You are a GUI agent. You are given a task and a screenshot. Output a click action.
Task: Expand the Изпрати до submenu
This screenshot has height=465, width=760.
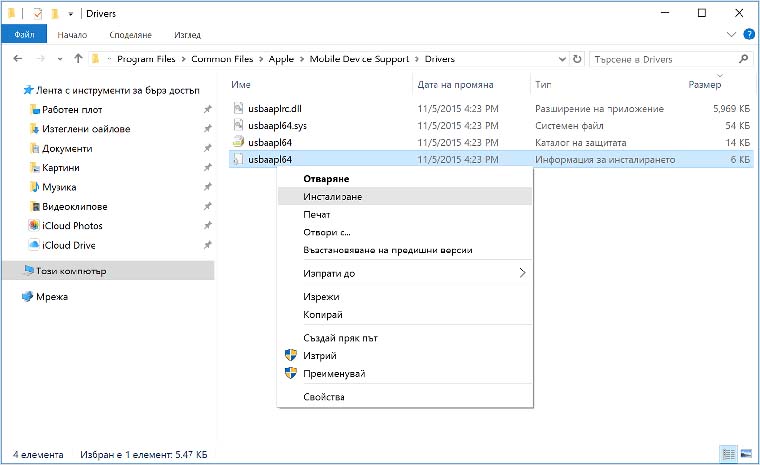coord(522,273)
